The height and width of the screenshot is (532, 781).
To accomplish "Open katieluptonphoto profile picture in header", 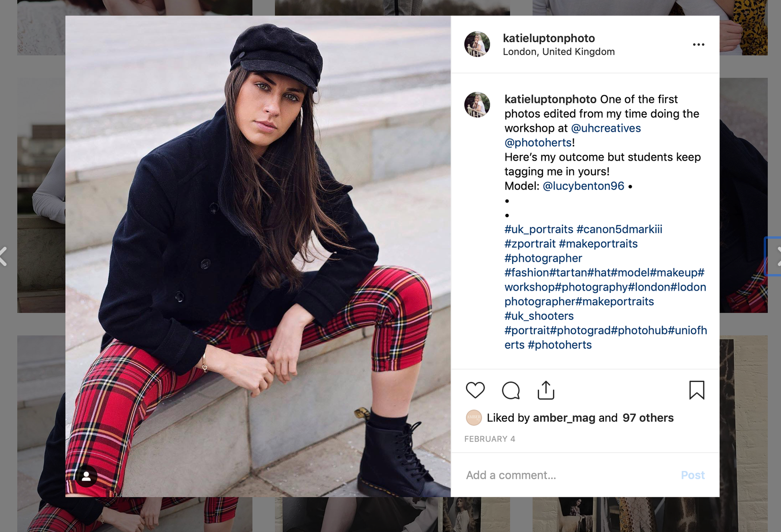I will click(x=477, y=44).
